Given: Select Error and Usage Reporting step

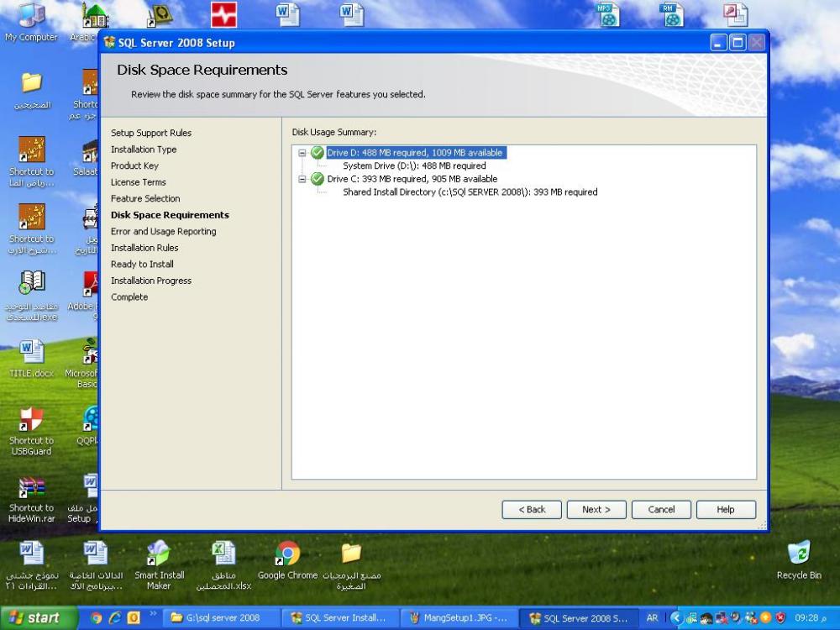Looking at the screenshot, I should pos(164,232).
